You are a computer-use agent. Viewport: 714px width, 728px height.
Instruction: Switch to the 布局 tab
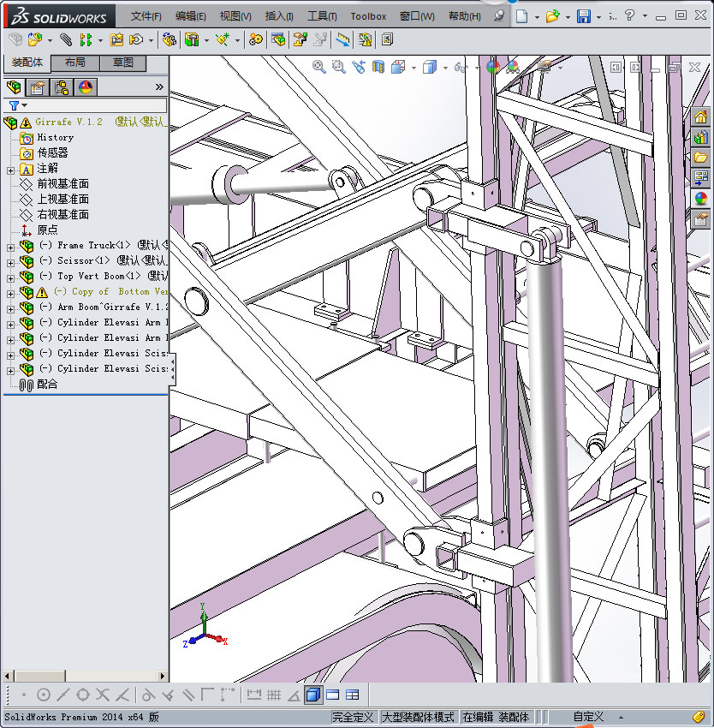click(x=74, y=63)
